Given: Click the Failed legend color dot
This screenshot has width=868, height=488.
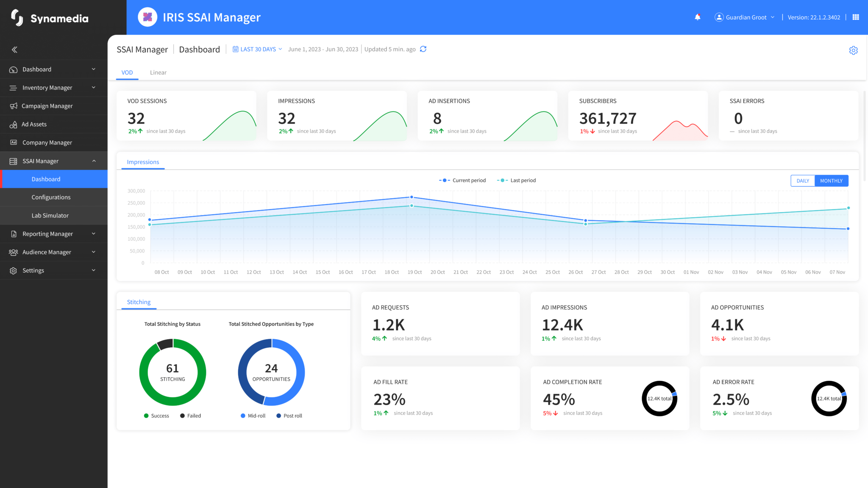Looking at the screenshot, I should (182, 416).
